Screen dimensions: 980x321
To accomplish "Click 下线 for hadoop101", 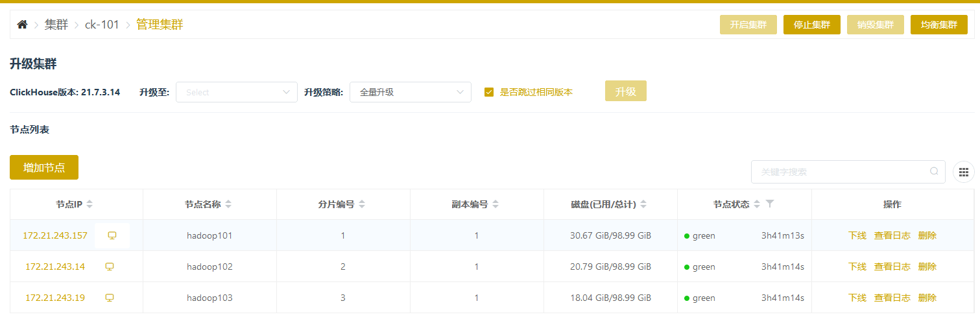I will coord(857,235).
